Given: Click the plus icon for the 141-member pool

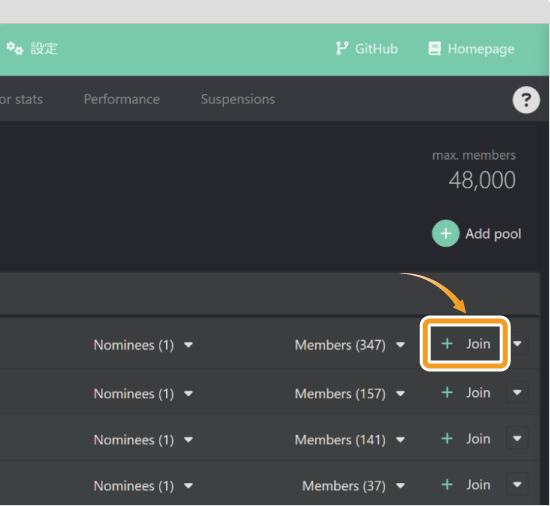Looking at the screenshot, I should point(447,438).
